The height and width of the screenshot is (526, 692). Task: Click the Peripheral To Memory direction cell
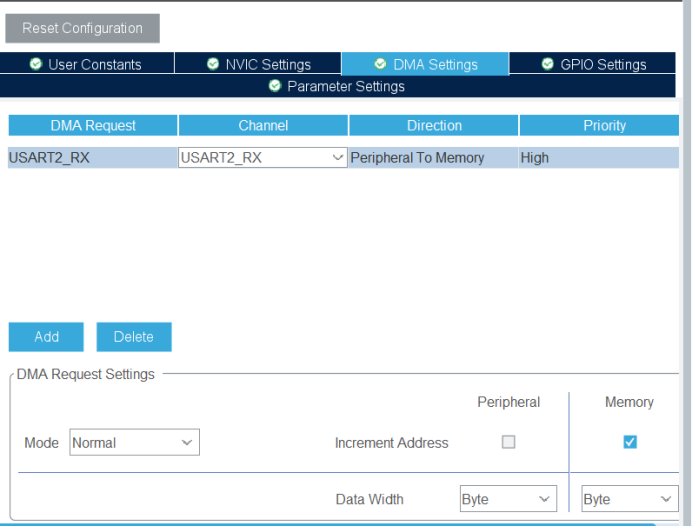[433, 158]
